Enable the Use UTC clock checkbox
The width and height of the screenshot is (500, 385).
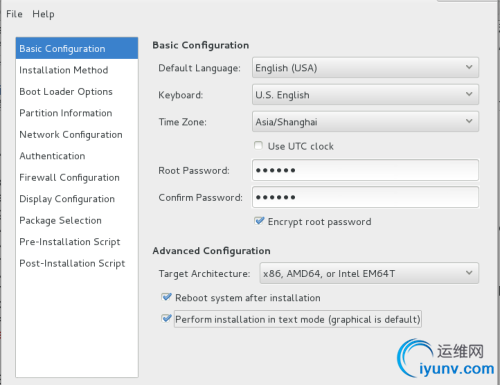258,146
